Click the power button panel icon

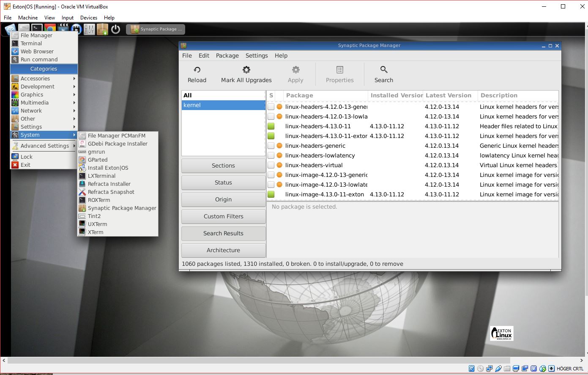tap(115, 29)
